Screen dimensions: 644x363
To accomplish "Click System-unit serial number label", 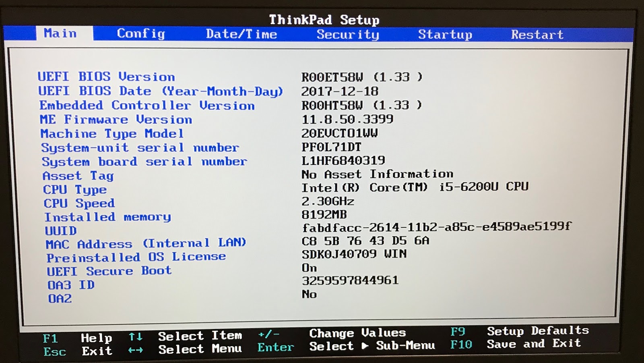I will click(140, 147).
